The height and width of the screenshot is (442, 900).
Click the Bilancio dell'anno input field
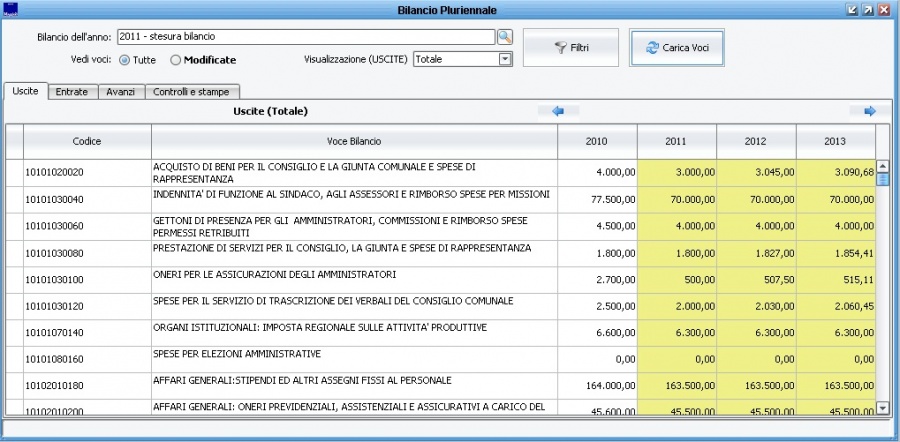click(x=305, y=37)
